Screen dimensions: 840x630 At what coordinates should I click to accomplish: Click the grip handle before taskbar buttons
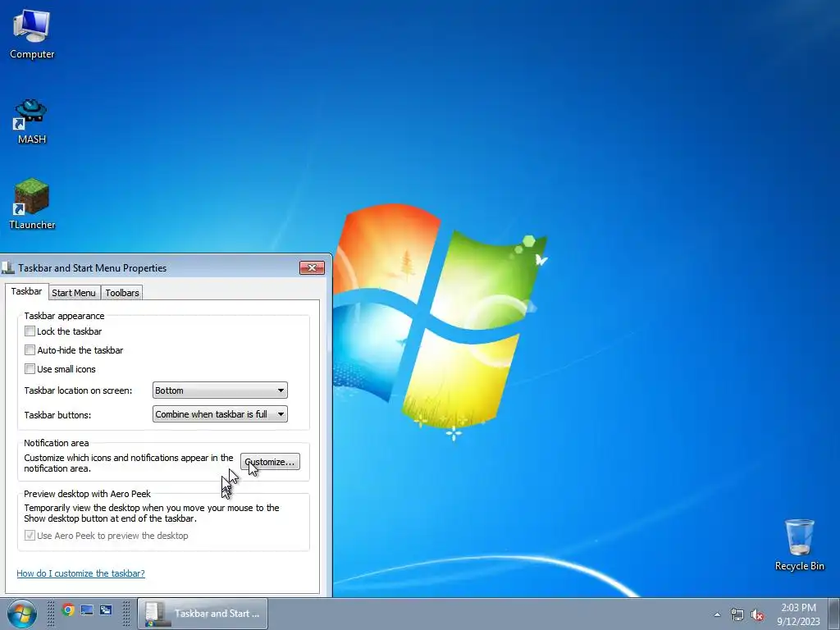[x=126, y=614]
